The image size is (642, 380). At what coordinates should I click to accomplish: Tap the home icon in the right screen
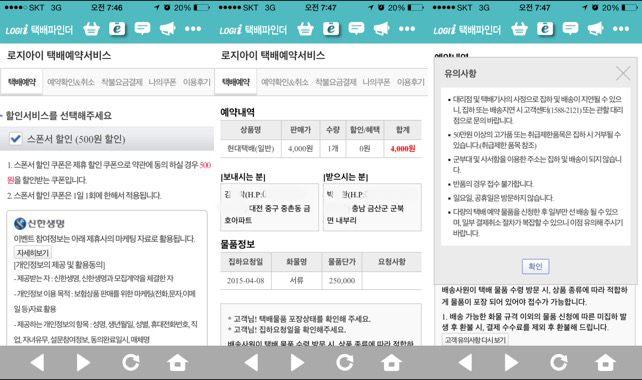pos(606,362)
